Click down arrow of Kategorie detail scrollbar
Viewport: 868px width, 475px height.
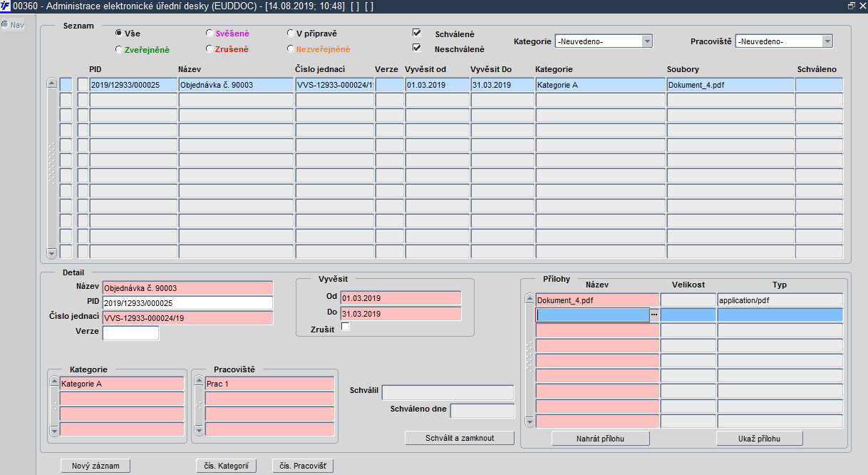[x=54, y=431]
